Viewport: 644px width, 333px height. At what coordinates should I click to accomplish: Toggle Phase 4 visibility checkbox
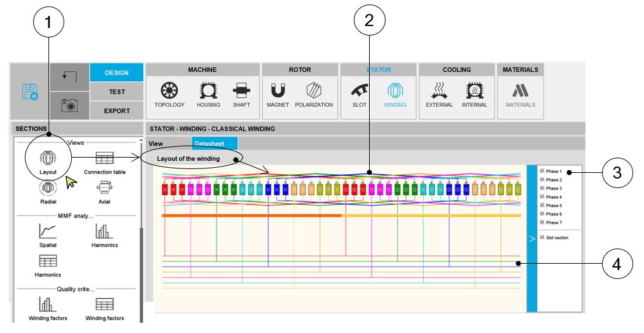pos(542,197)
